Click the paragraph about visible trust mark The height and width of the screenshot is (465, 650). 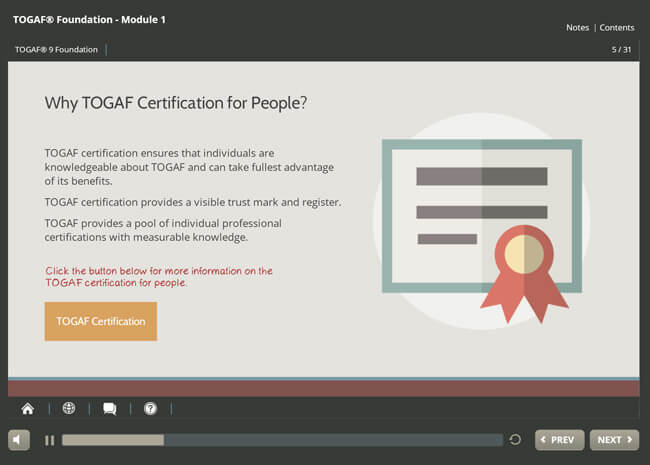point(193,202)
